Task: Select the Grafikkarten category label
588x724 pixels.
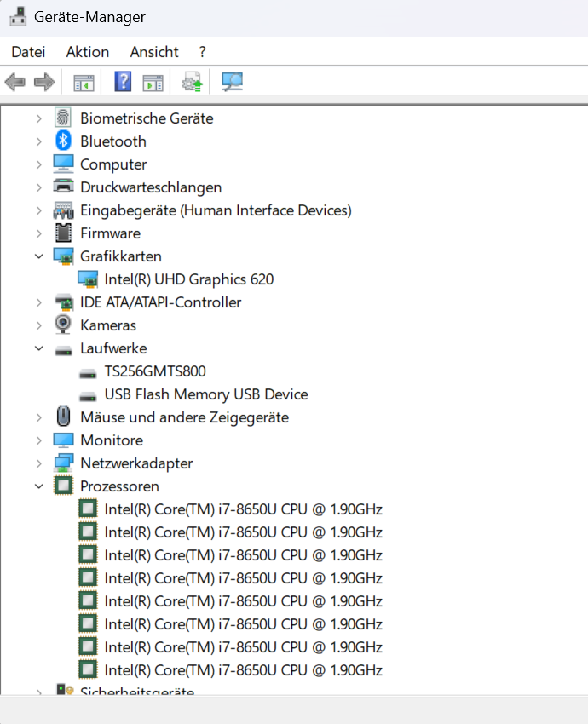Action: click(121, 256)
